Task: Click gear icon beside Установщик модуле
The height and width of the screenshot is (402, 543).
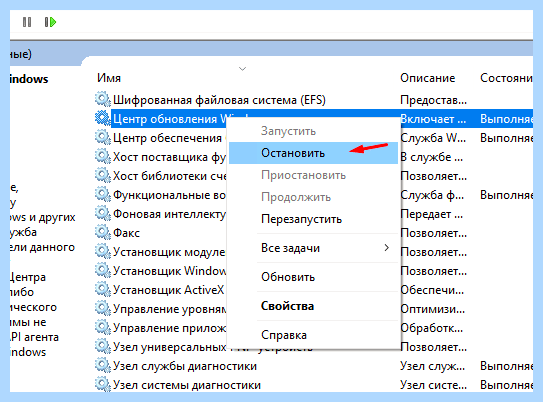Action: [x=103, y=252]
